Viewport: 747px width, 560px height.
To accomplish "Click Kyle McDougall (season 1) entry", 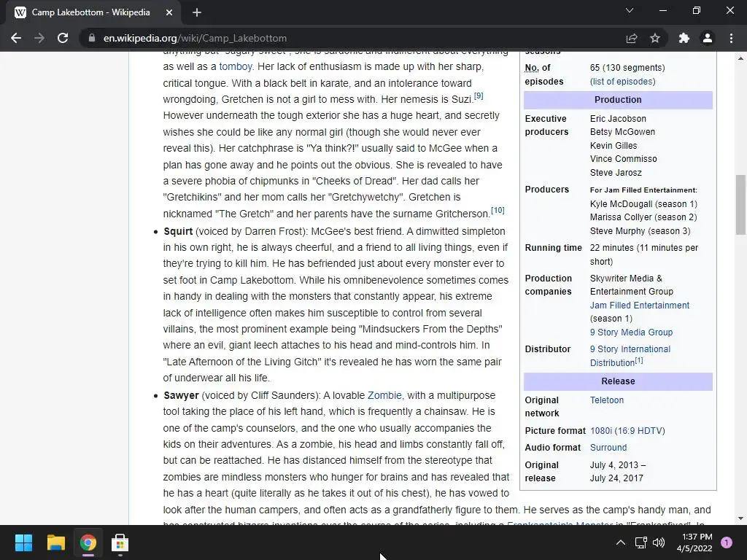I will [x=643, y=204].
